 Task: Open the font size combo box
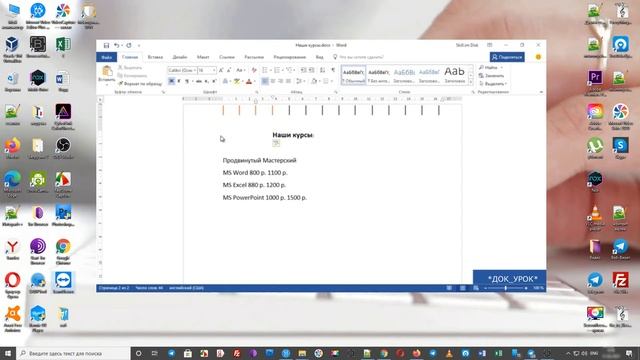pyautogui.click(x=207, y=70)
